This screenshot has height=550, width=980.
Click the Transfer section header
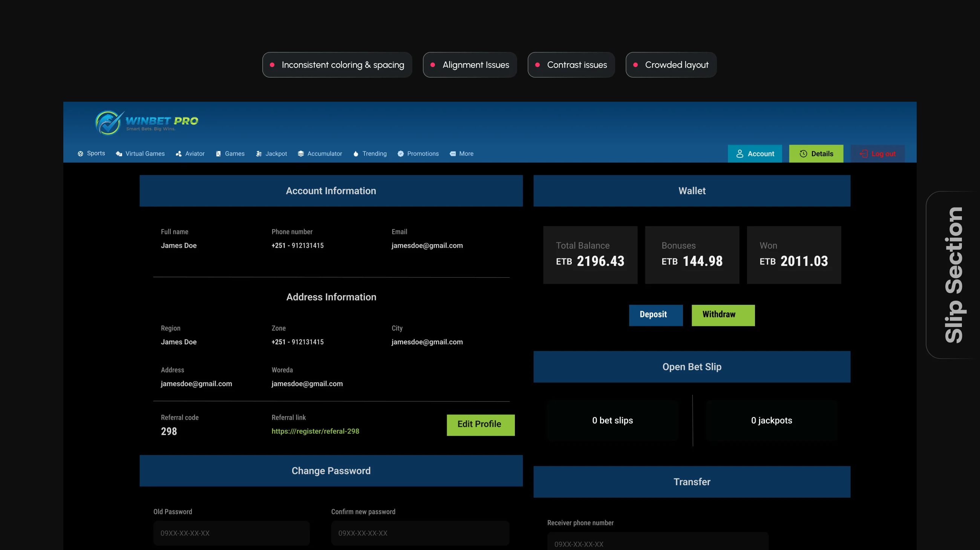pyautogui.click(x=692, y=481)
